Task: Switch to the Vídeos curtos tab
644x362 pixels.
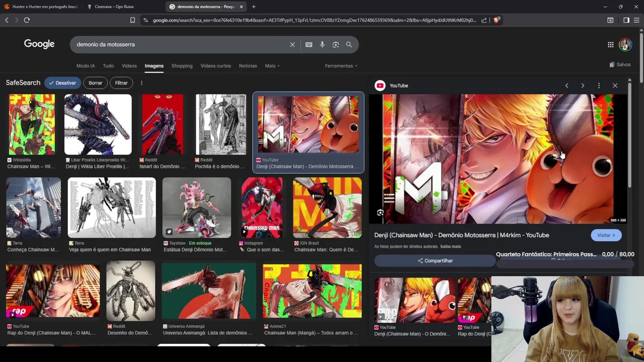Action: 216,66
